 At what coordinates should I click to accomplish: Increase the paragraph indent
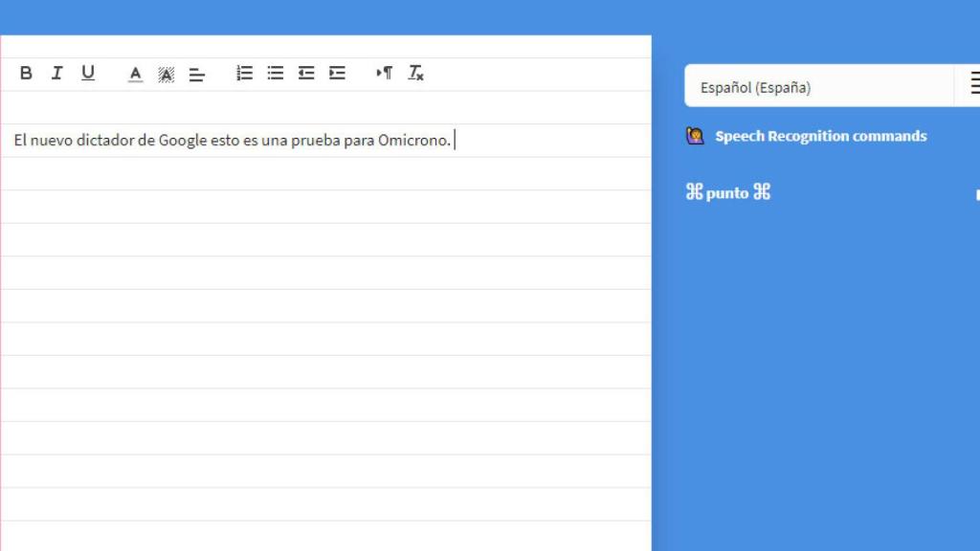(337, 72)
